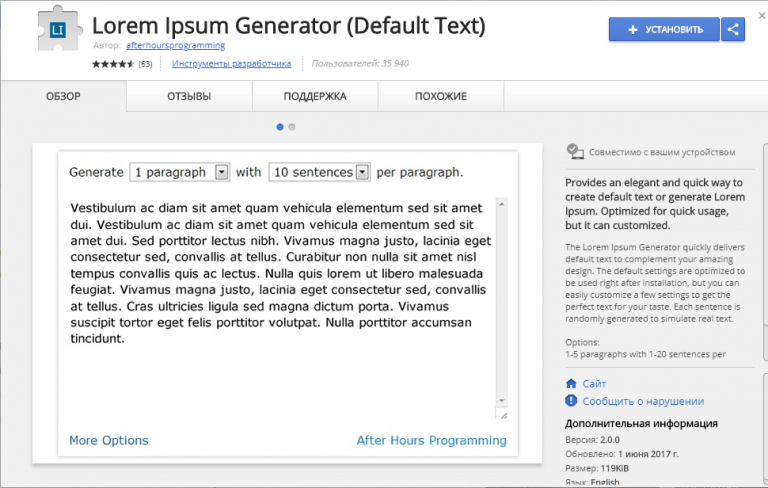Click inside the generated Lorem Ipsum text area
This screenshot has height=488, width=768.
tap(280, 300)
